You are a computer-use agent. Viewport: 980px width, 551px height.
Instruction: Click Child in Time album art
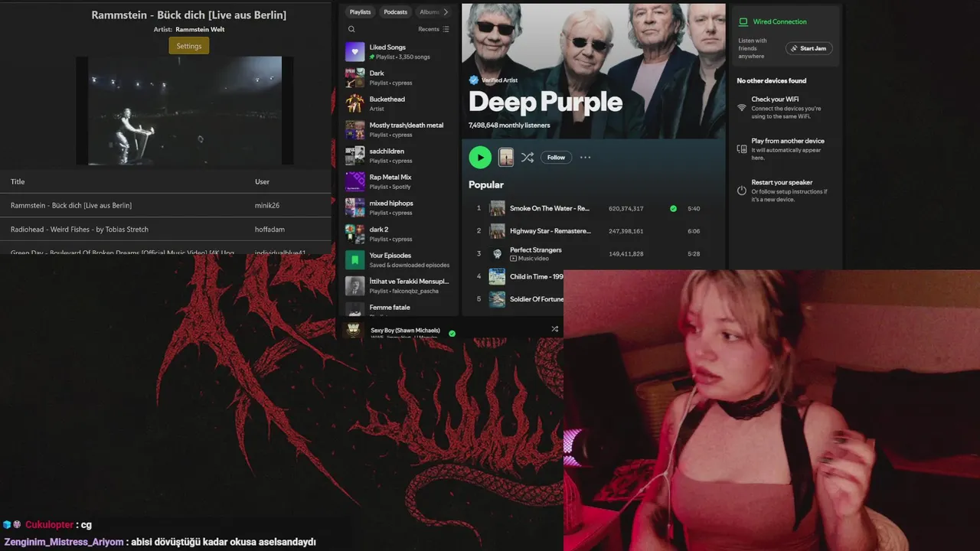[x=497, y=276]
